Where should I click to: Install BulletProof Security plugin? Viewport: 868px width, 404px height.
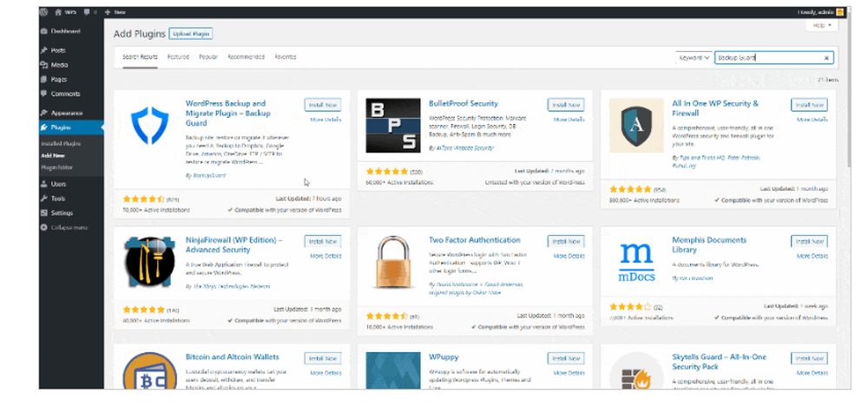566,104
